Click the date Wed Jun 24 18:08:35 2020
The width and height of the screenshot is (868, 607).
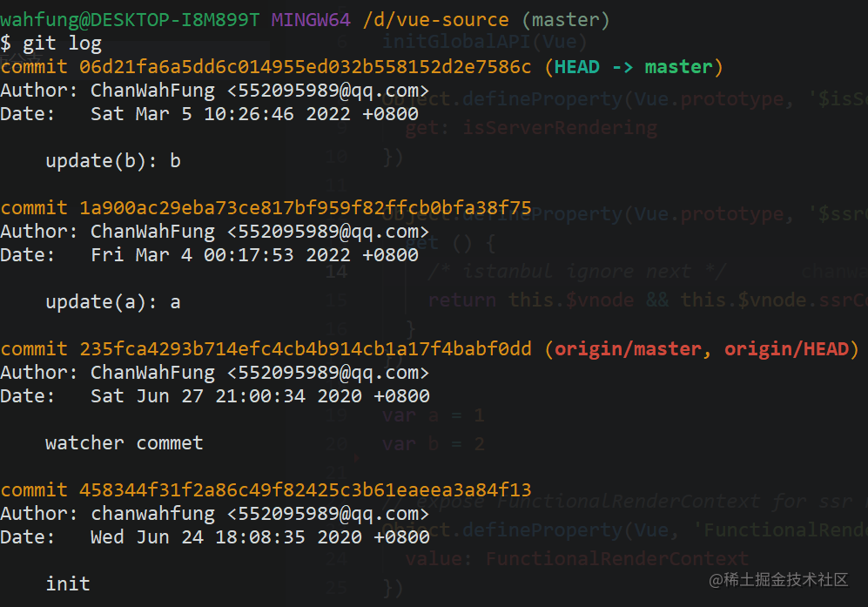[225, 536]
